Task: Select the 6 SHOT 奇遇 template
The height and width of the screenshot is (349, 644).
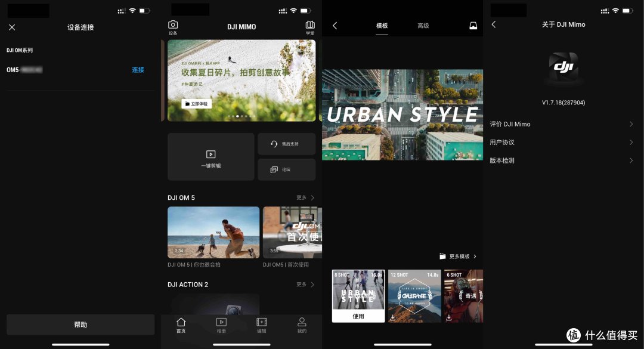Action: coord(464,295)
